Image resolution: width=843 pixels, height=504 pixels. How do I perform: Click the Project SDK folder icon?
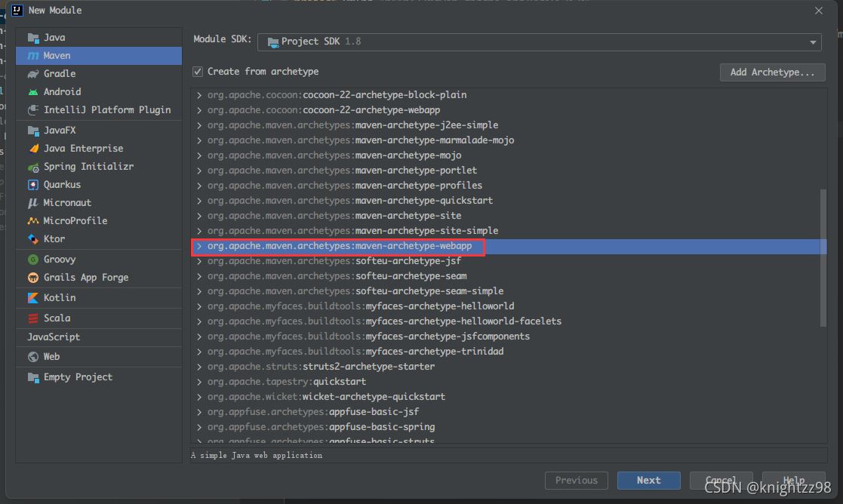tap(273, 42)
